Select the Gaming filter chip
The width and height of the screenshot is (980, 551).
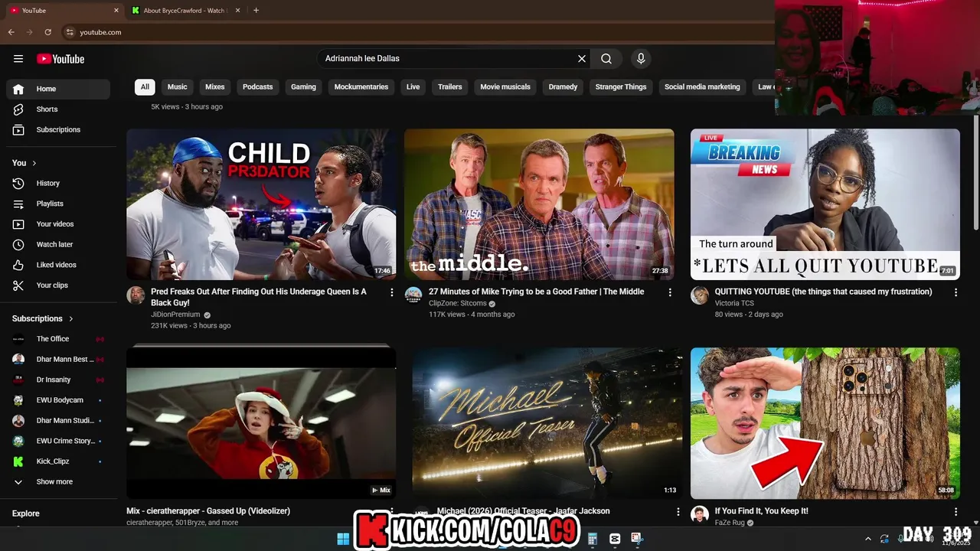(303, 87)
